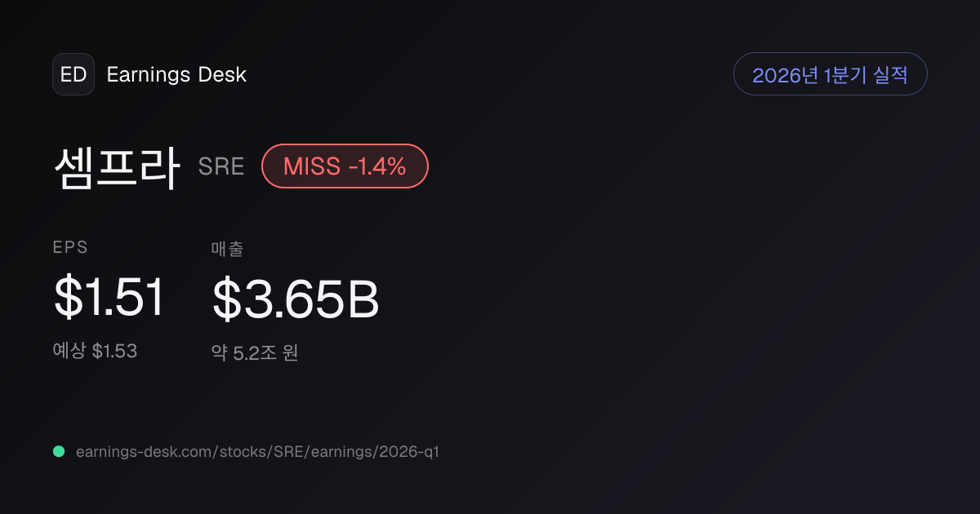Click the ED logo icon
The image size is (980, 514).
click(x=73, y=74)
